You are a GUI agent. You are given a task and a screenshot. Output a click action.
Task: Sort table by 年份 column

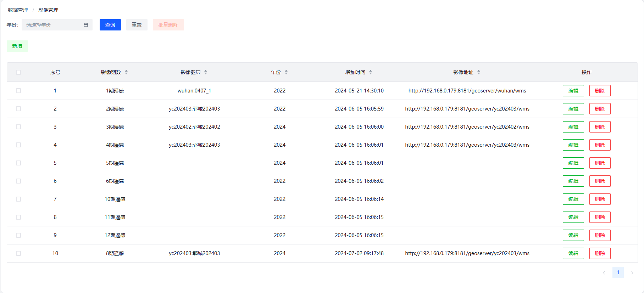[286, 72]
